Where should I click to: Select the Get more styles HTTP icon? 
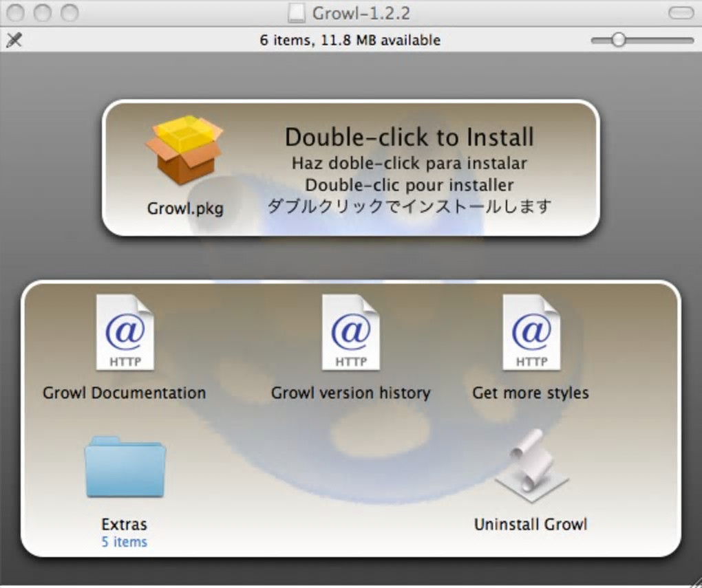click(x=531, y=332)
